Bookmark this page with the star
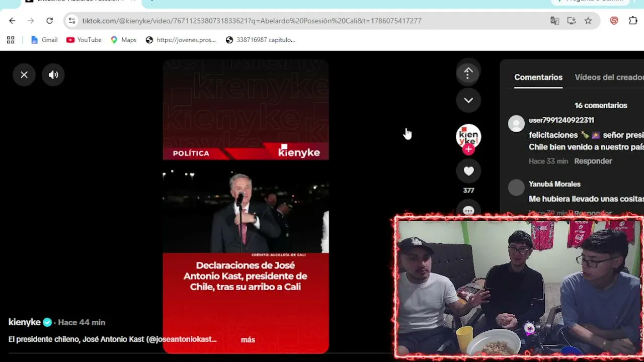 588,21
